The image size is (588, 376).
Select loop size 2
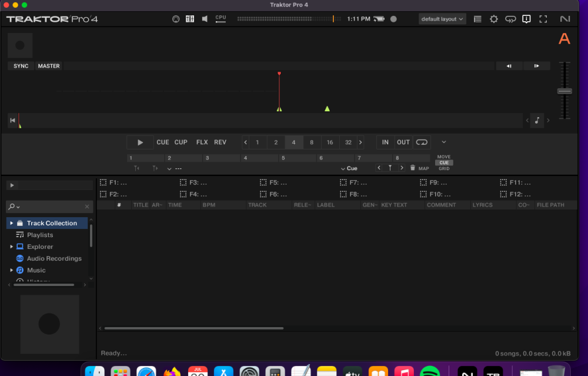[x=276, y=142]
